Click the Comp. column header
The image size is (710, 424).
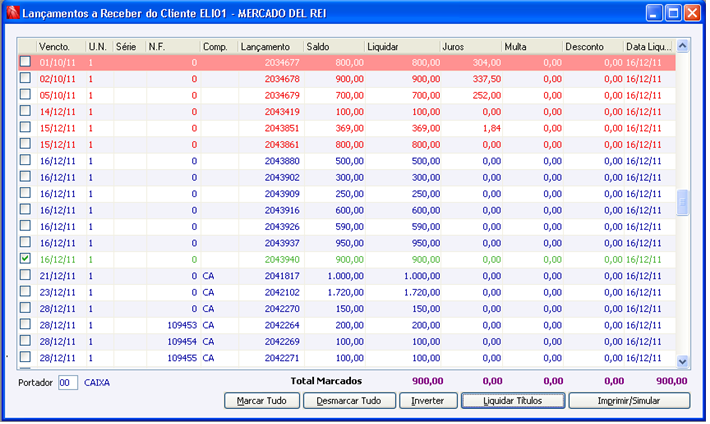219,47
